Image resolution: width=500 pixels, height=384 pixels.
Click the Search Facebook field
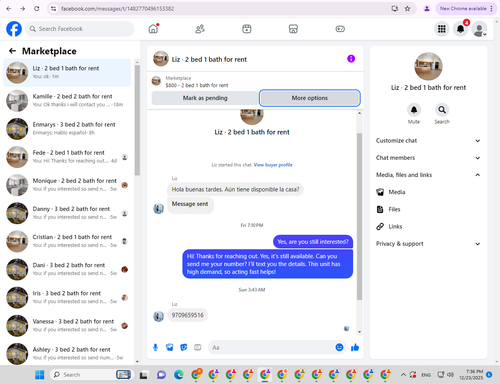[80, 29]
